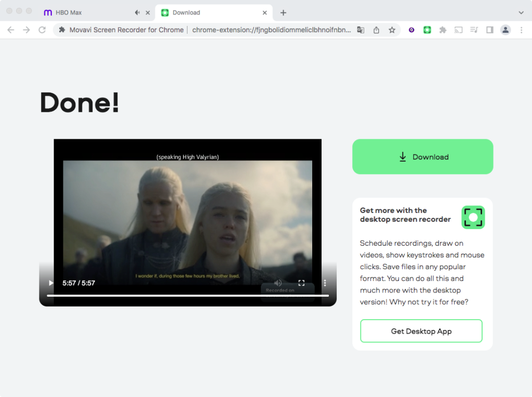Mute the video using the volume icon
532x397 pixels.
click(278, 283)
